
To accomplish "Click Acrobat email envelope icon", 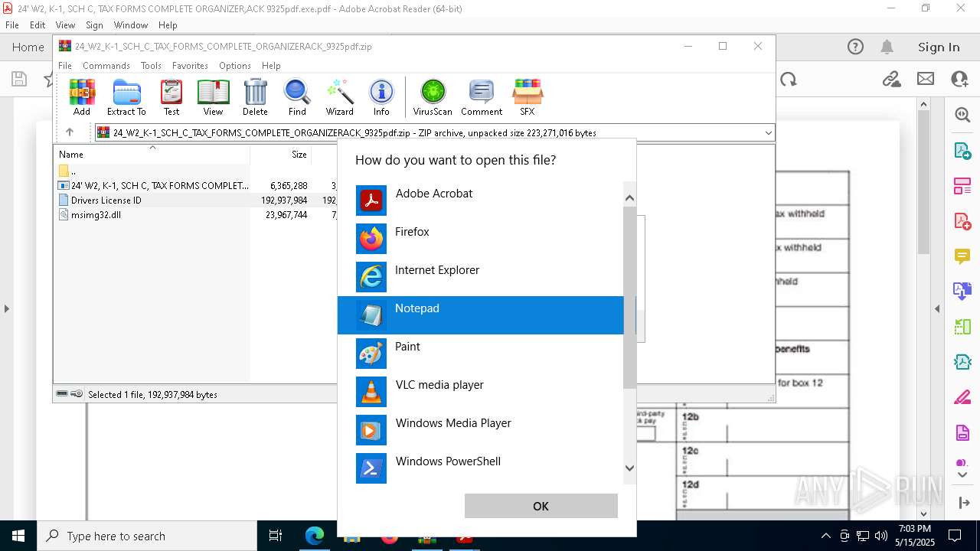I will tap(926, 79).
